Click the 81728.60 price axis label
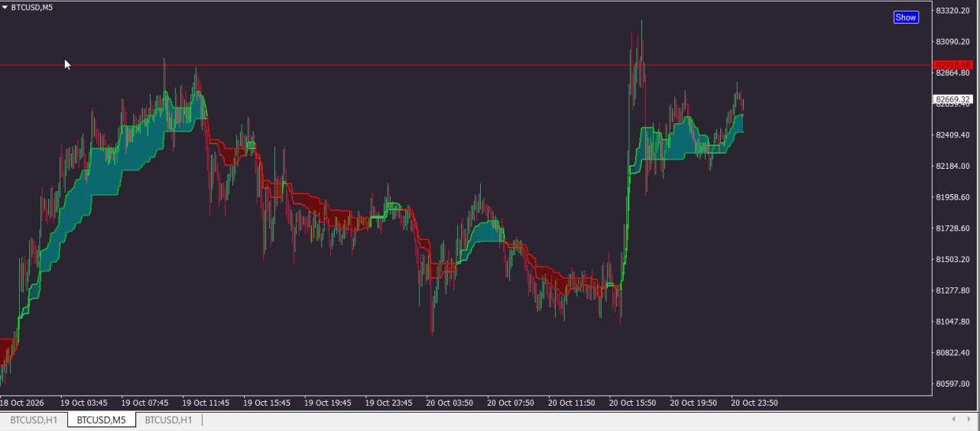The height and width of the screenshot is (431, 980). coord(953,228)
